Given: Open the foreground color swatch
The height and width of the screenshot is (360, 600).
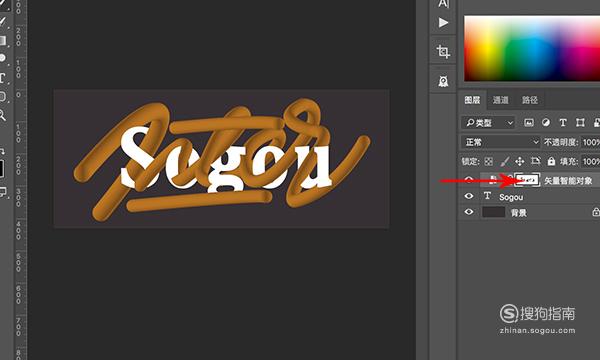Looking at the screenshot, I should pos(2,169).
